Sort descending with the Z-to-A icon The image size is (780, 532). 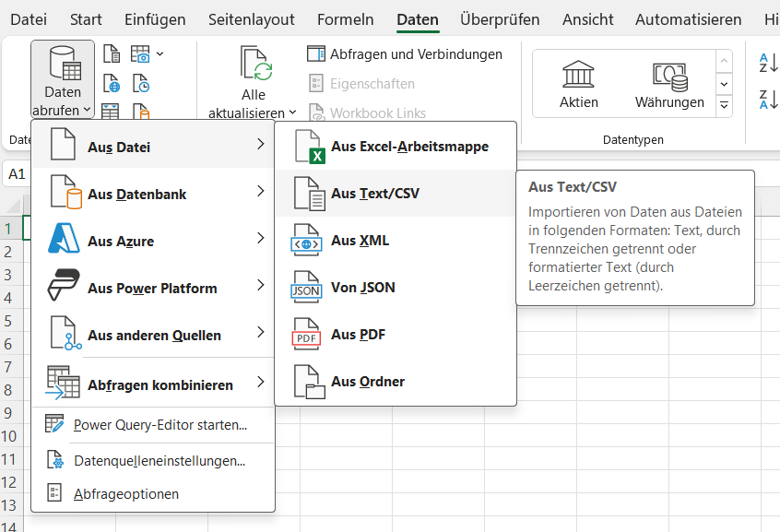pos(768,99)
